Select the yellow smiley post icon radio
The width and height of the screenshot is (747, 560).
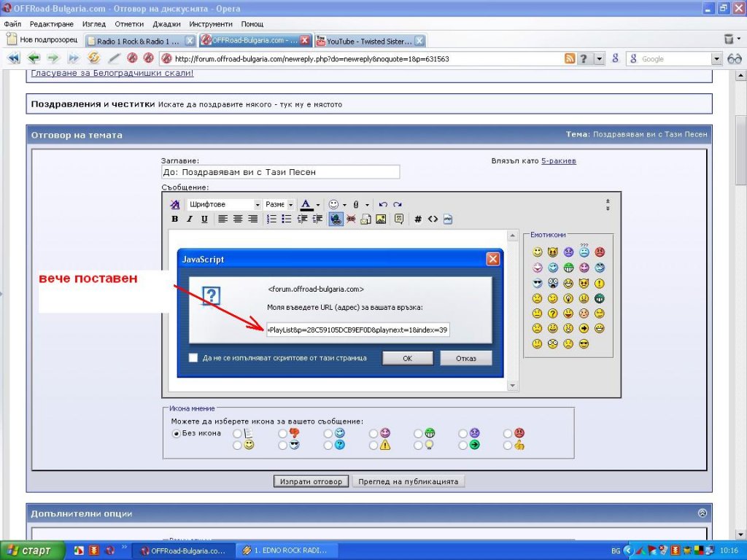coord(237,446)
